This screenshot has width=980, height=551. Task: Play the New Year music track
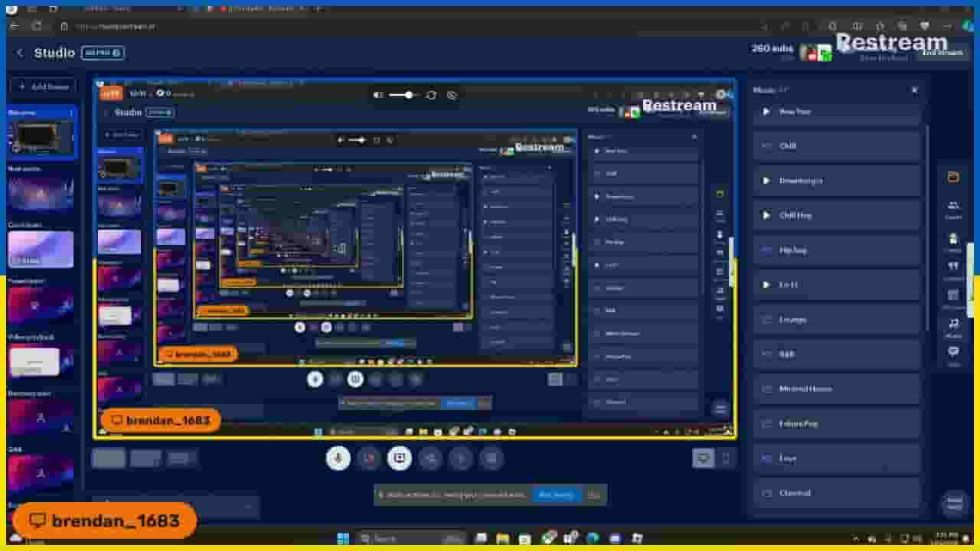(x=766, y=112)
